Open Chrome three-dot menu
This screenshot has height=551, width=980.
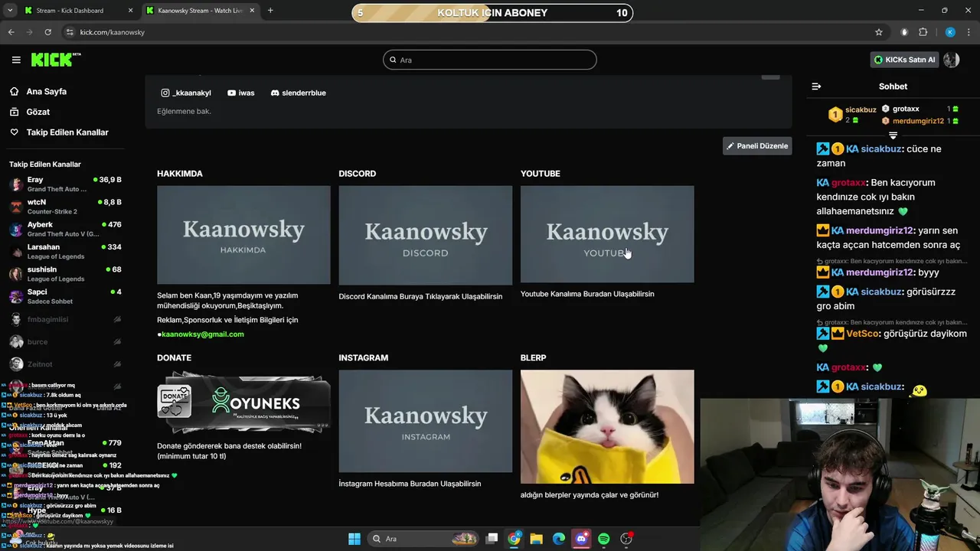click(x=969, y=32)
